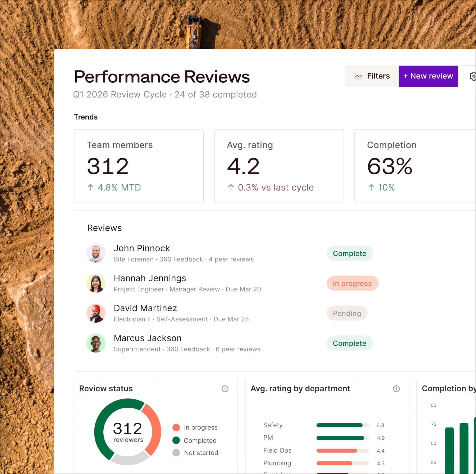
Task: Open Marcus Jackson's avatar photo
Action: (x=96, y=343)
